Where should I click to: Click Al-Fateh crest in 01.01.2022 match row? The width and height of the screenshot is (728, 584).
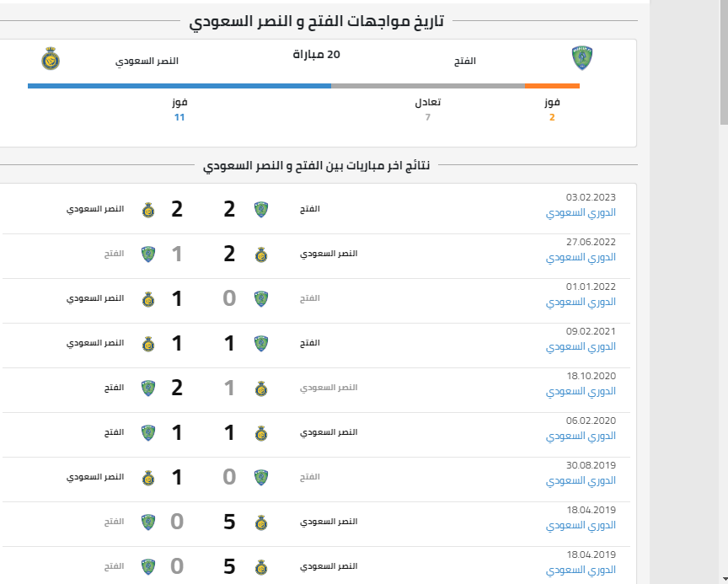pyautogui.click(x=261, y=298)
